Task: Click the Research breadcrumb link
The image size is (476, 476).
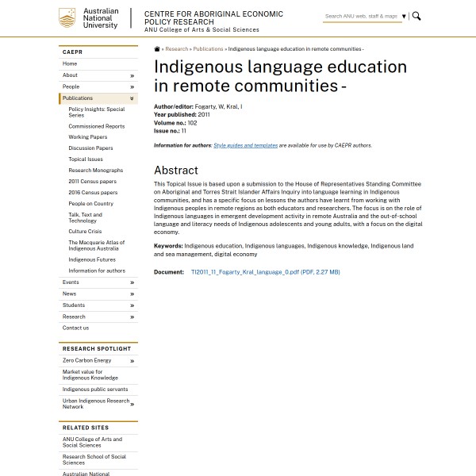Action: click(x=176, y=49)
